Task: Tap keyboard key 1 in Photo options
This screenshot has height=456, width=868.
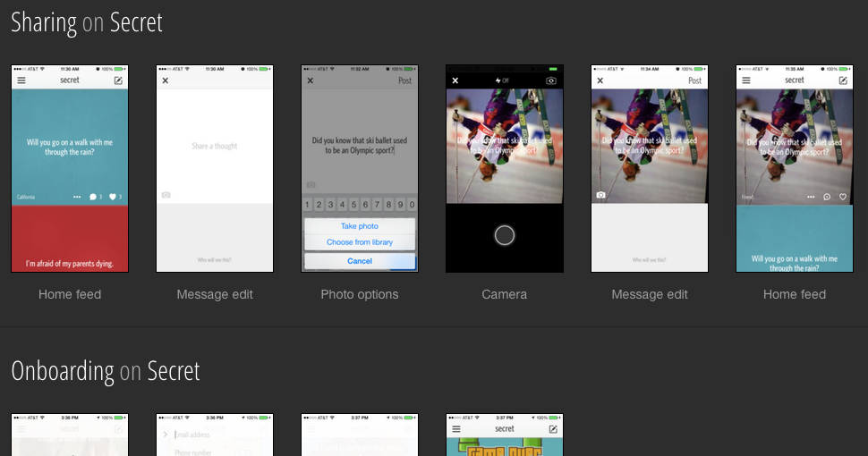Action: tap(307, 205)
